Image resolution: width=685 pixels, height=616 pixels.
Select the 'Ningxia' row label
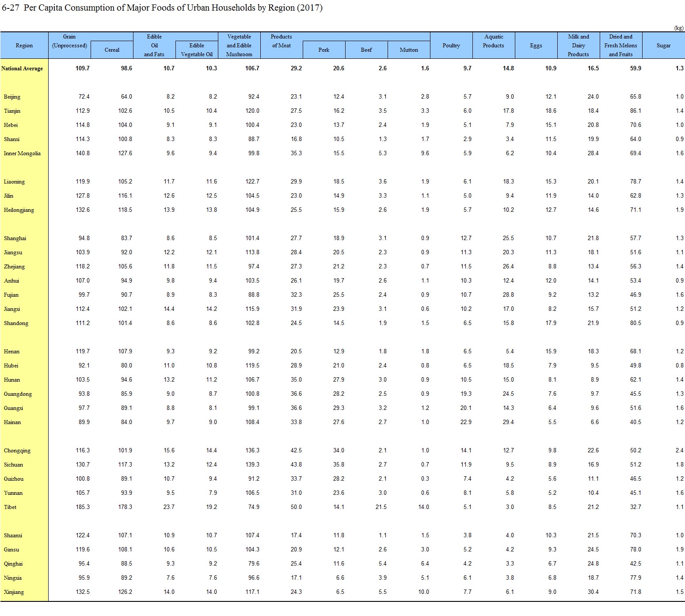13,578
